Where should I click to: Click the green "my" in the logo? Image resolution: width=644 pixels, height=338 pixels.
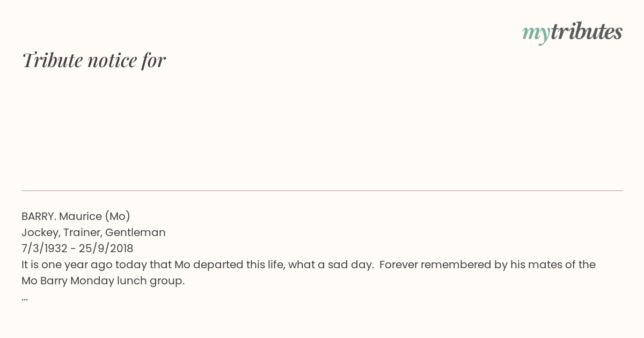[536, 33]
